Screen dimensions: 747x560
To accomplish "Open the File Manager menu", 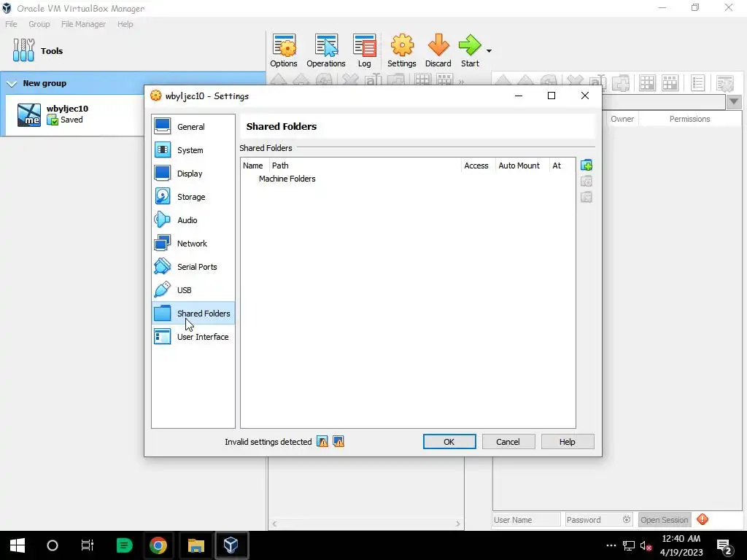I will [83, 24].
